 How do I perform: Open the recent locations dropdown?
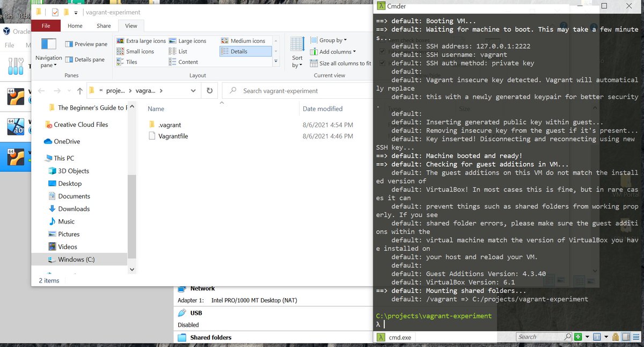(x=68, y=91)
